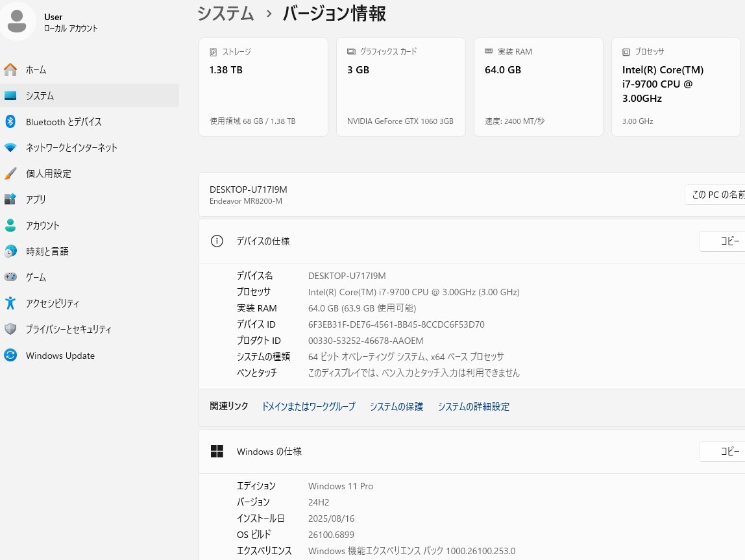Image resolution: width=745 pixels, height=560 pixels.
Task: Open システムの保護 link
Action: tap(396, 407)
